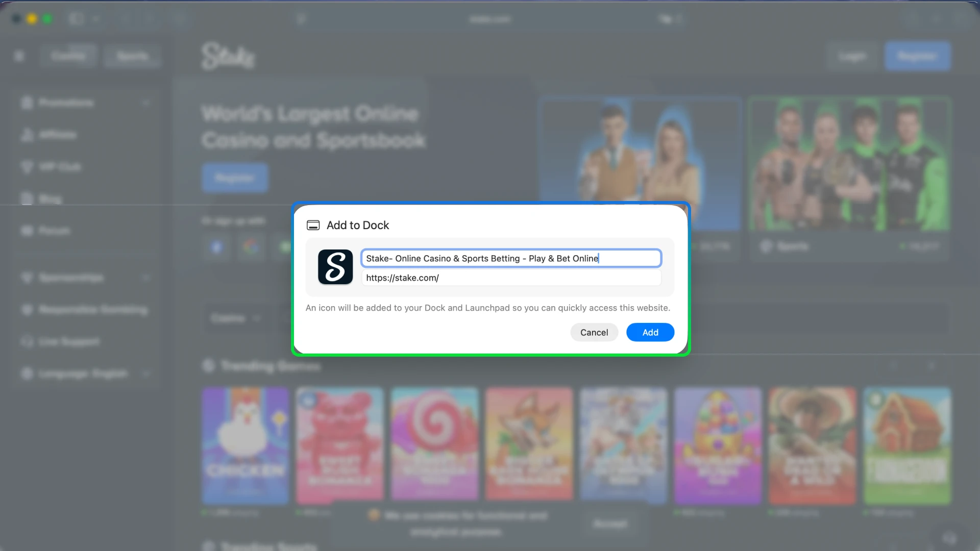Image resolution: width=980 pixels, height=551 pixels.
Task: Click the Stake favicon inside the dialog
Action: (335, 267)
